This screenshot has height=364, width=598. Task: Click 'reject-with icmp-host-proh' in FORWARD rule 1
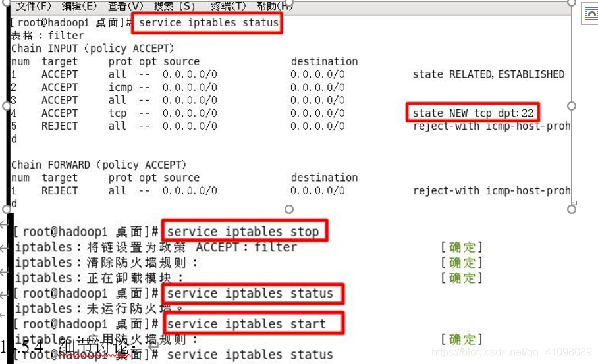pos(492,191)
